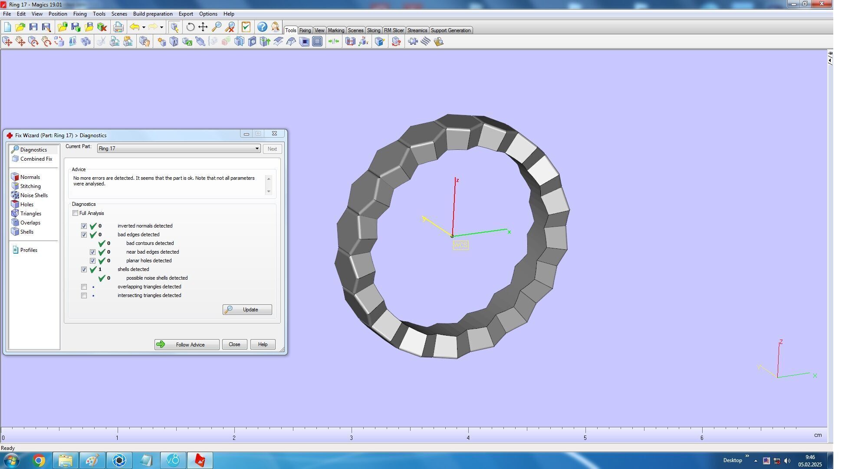The height and width of the screenshot is (469, 868).
Task: Open the Export menu
Action: (186, 14)
